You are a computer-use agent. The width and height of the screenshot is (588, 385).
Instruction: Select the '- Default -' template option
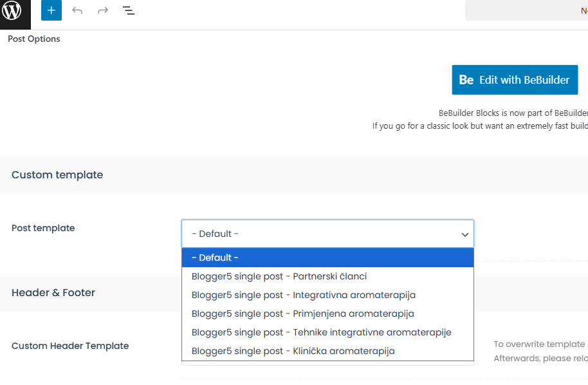(327, 258)
